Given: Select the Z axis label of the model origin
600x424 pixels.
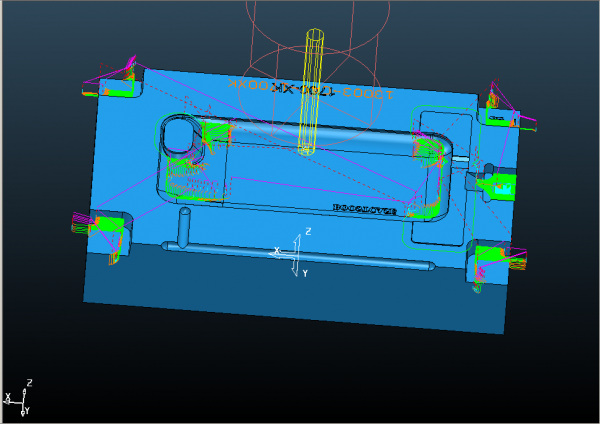Looking at the screenshot, I should pos(308,231).
